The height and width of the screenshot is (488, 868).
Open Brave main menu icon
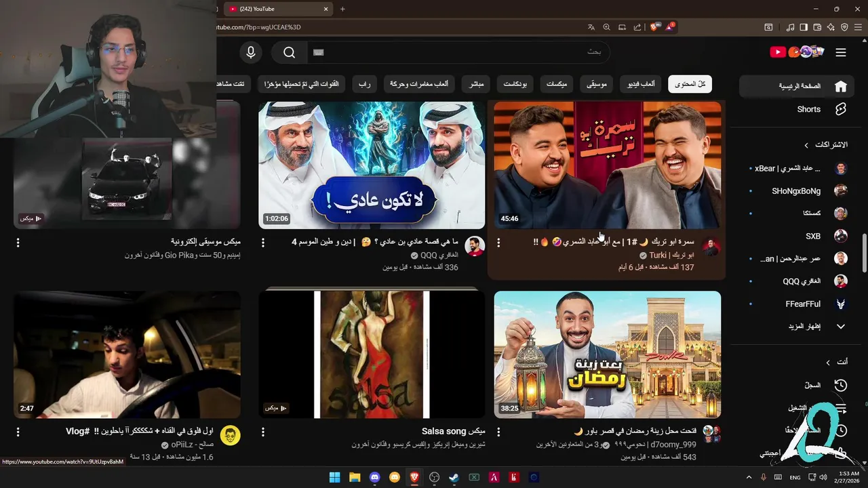(858, 27)
